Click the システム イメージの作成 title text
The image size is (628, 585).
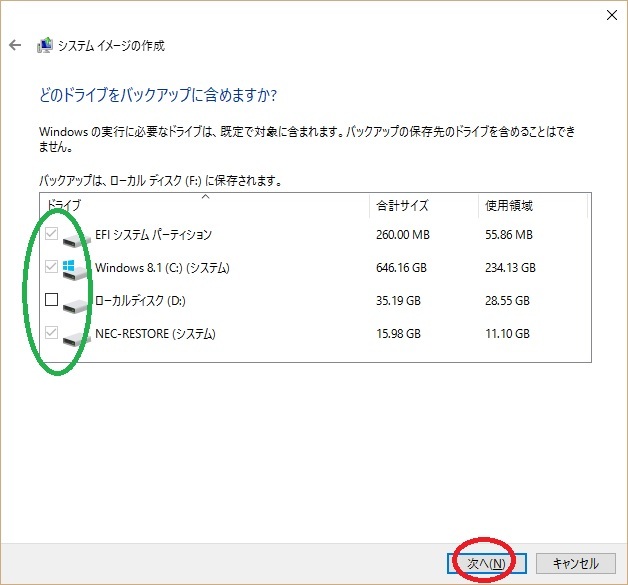tap(111, 46)
